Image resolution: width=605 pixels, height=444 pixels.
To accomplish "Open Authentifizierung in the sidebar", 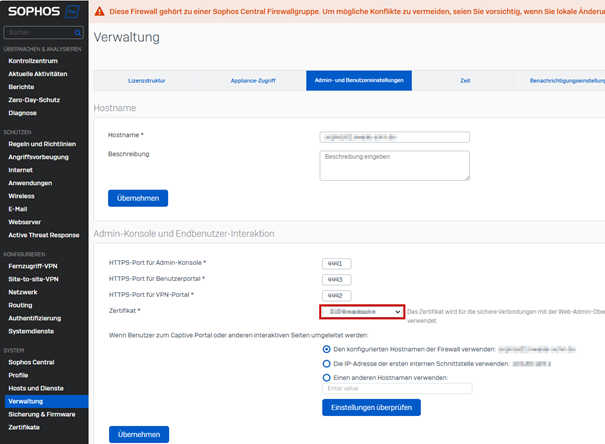I will point(35,318).
